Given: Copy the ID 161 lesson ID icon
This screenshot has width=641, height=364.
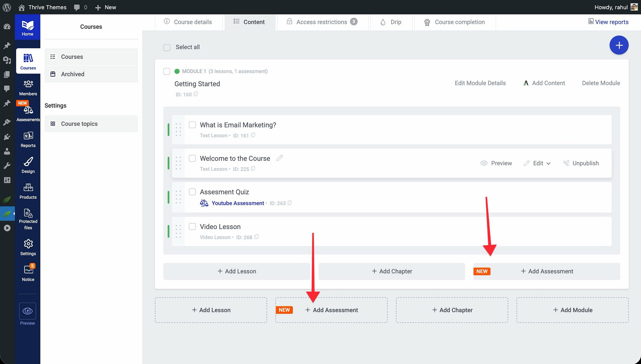Looking at the screenshot, I should [x=253, y=135].
